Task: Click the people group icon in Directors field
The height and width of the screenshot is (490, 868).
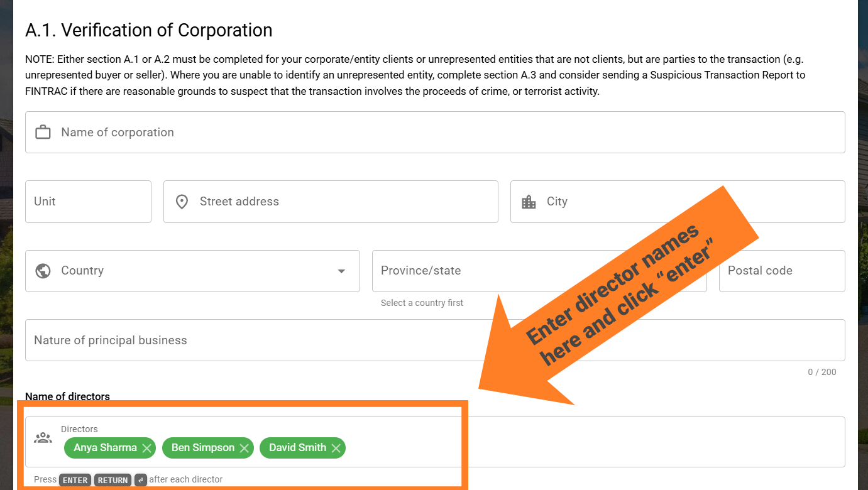Action: click(43, 438)
